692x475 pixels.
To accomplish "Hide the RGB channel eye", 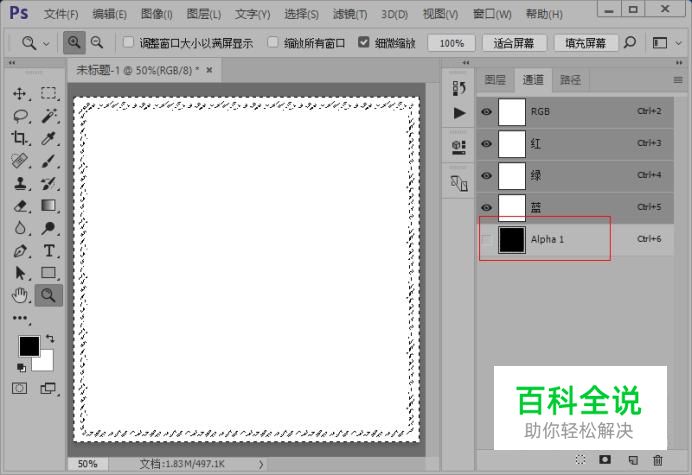I will click(486, 112).
